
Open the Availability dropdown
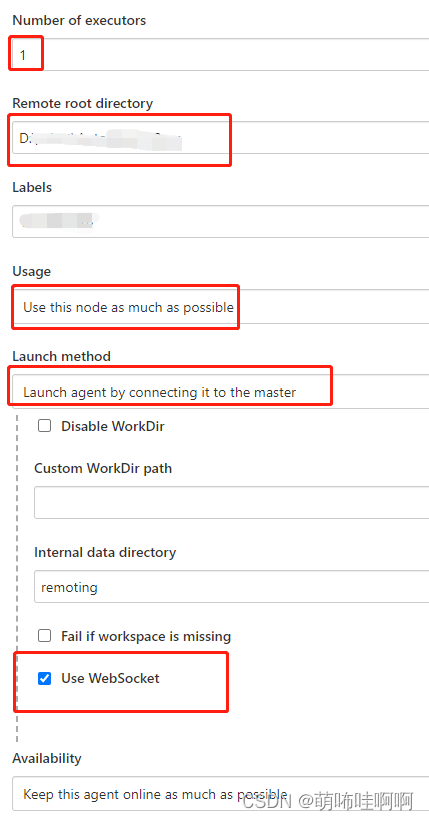pos(220,794)
